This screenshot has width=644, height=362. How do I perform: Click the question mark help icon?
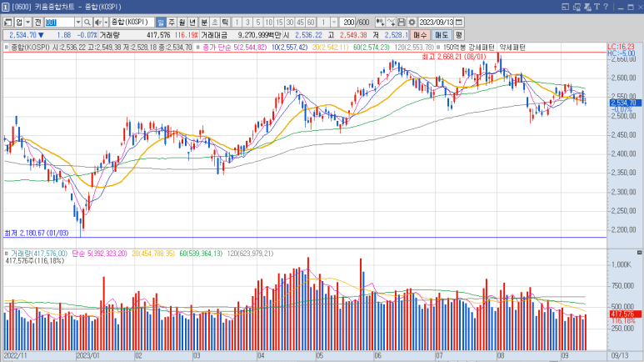tap(606, 7)
